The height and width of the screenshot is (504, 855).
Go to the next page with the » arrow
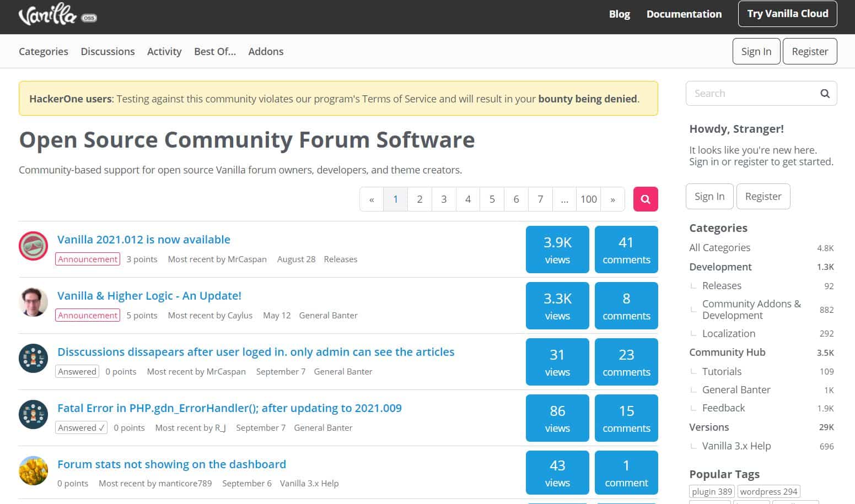pyautogui.click(x=612, y=199)
